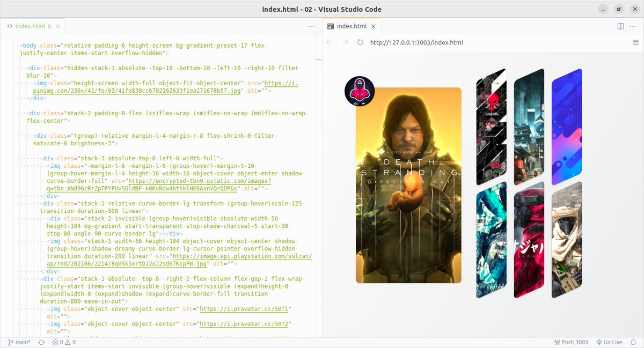
Task: Open the teal abstract artwork tile
Action: [491, 240]
